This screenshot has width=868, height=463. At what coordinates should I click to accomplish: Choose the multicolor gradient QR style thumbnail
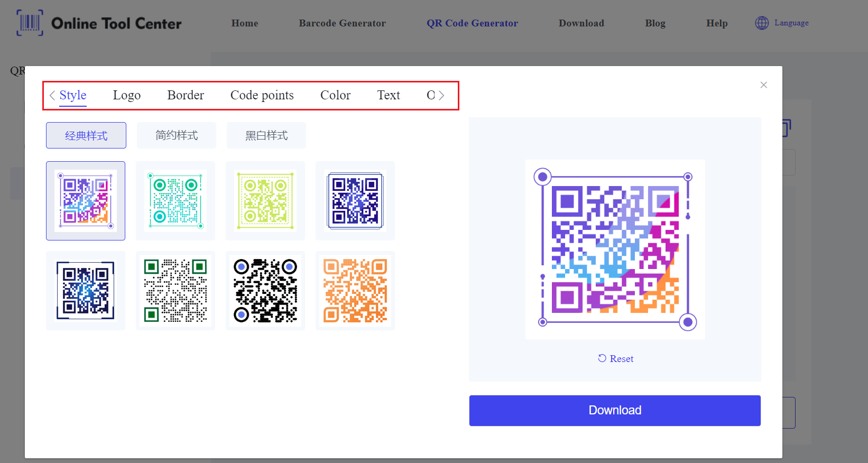86,201
